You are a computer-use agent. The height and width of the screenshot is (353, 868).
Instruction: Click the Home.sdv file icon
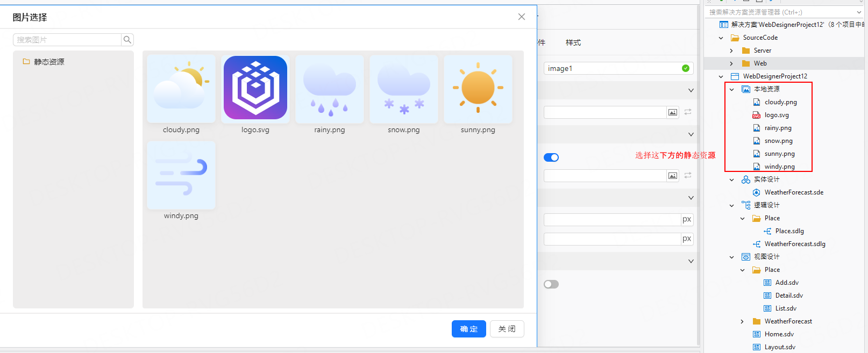point(757,334)
